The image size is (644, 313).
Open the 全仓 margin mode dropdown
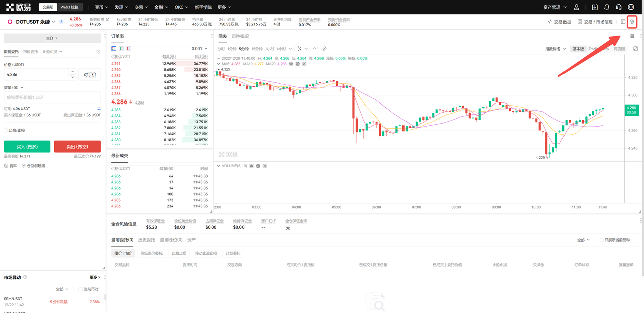[52, 38]
